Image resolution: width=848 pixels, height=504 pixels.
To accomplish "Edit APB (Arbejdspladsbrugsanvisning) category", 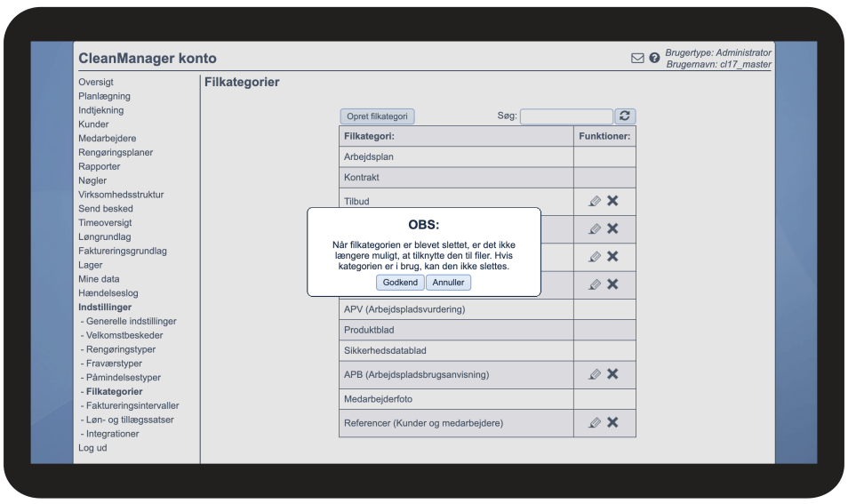I will [595, 374].
